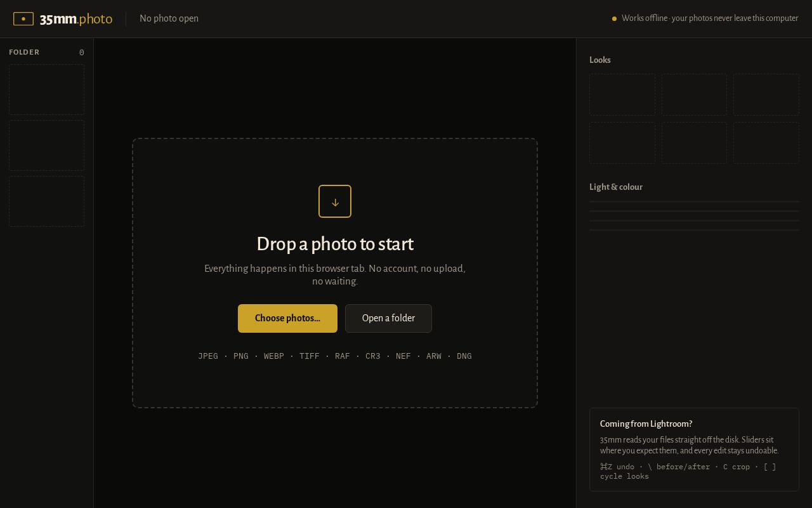This screenshot has width=812, height=508.
Task: Click the keyboard shortcuts hint line
Action: pos(688,471)
